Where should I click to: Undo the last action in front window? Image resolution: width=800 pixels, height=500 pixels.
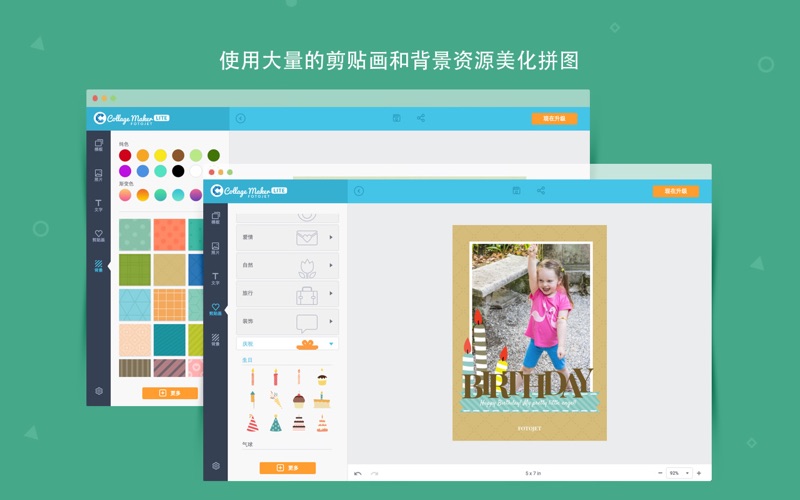[358, 473]
